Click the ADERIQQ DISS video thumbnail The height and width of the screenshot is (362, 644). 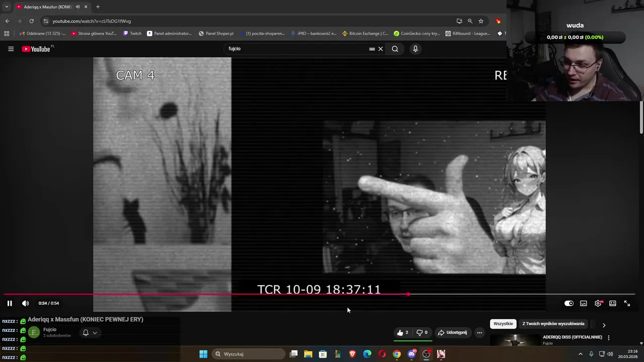click(x=515, y=341)
